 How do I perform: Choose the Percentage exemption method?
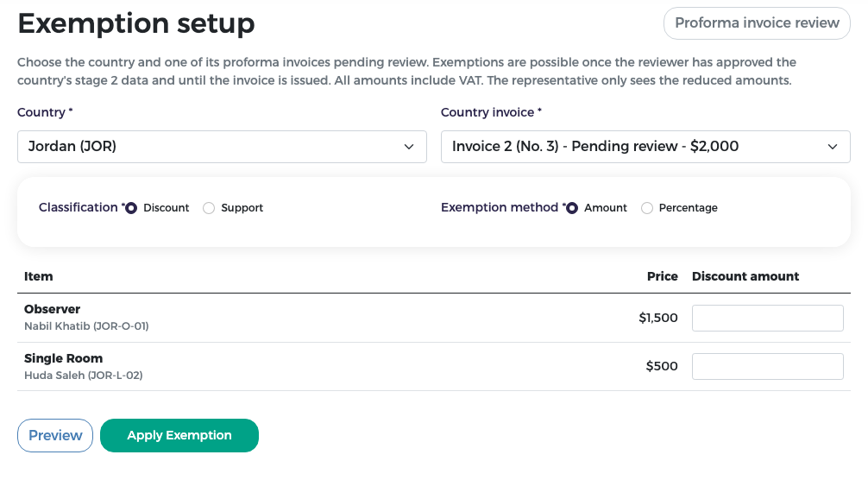(x=646, y=208)
